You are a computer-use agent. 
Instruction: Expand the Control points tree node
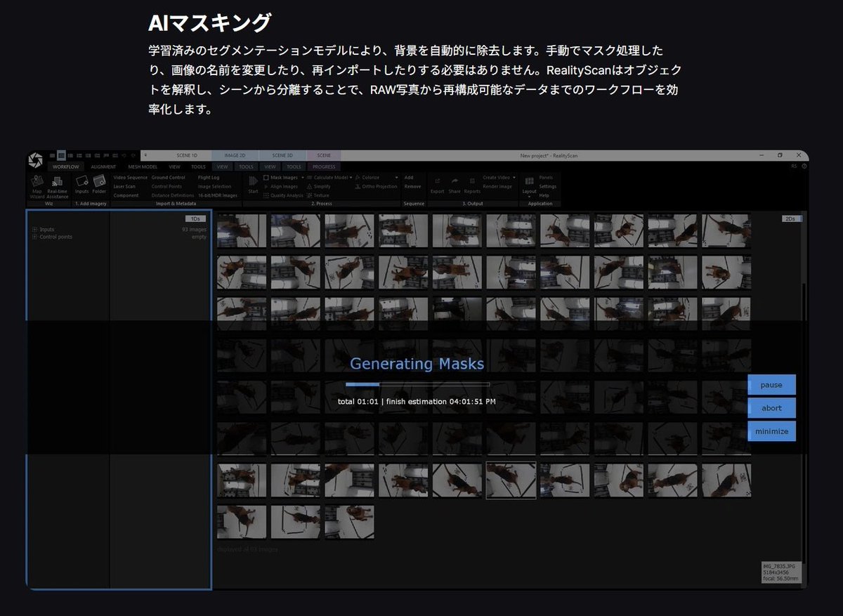click(34, 237)
